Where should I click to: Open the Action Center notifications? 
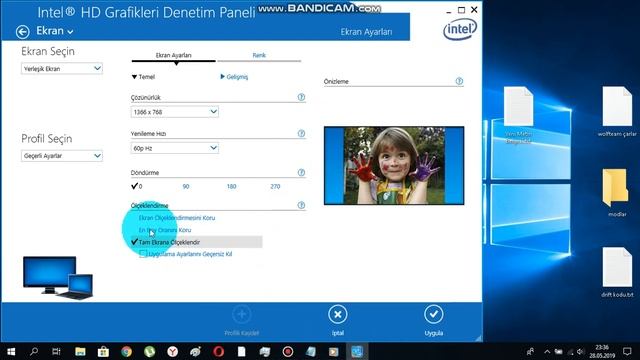627,351
